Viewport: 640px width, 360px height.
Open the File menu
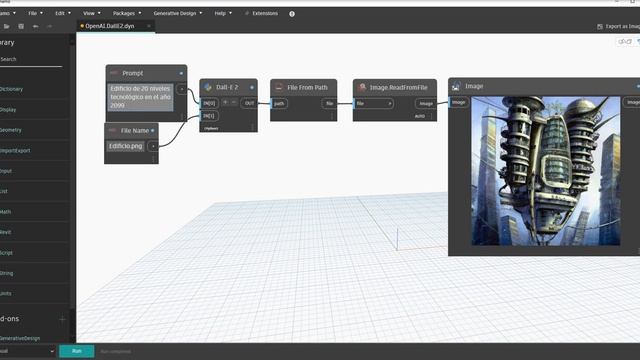pos(36,13)
